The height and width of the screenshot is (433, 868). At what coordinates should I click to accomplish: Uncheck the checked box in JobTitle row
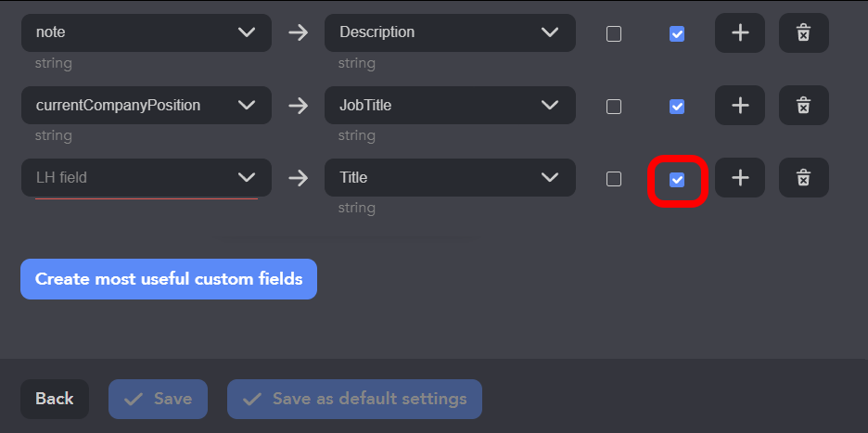pyautogui.click(x=677, y=107)
